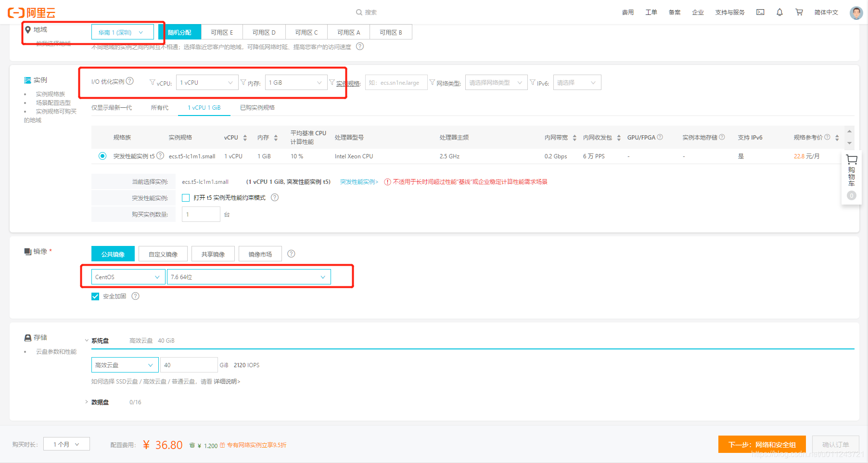The height and width of the screenshot is (463, 868).
Task: Select the 共享镜像 image tab
Action: click(x=213, y=254)
